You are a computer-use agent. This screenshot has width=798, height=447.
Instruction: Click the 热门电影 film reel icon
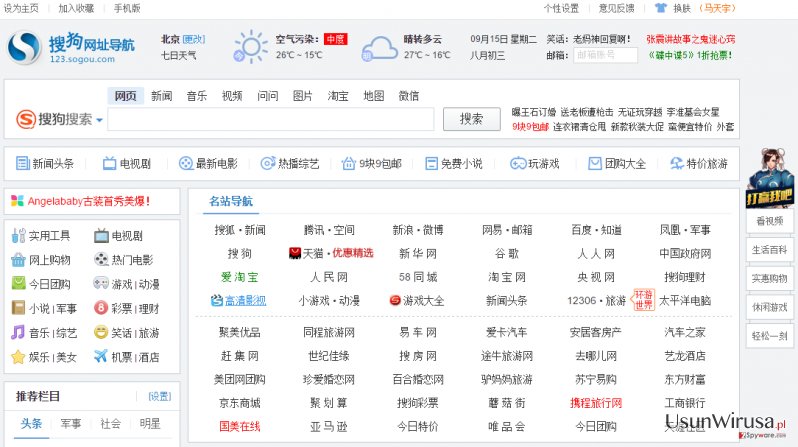coord(101,260)
